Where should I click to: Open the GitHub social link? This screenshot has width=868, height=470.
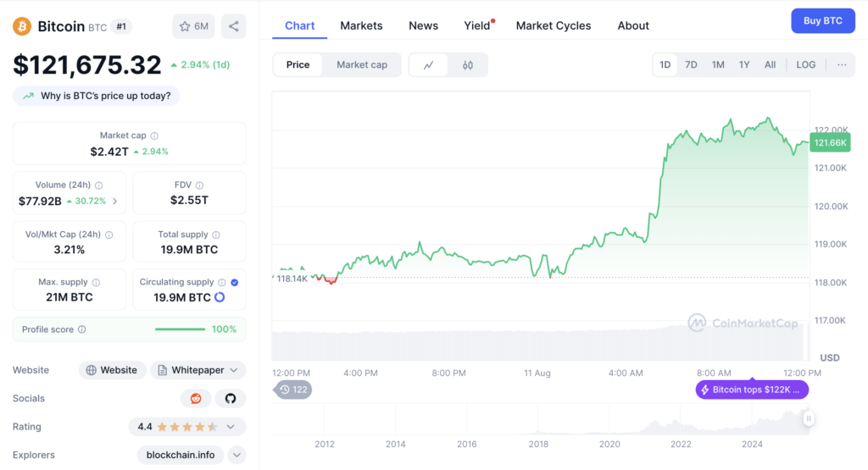231,398
